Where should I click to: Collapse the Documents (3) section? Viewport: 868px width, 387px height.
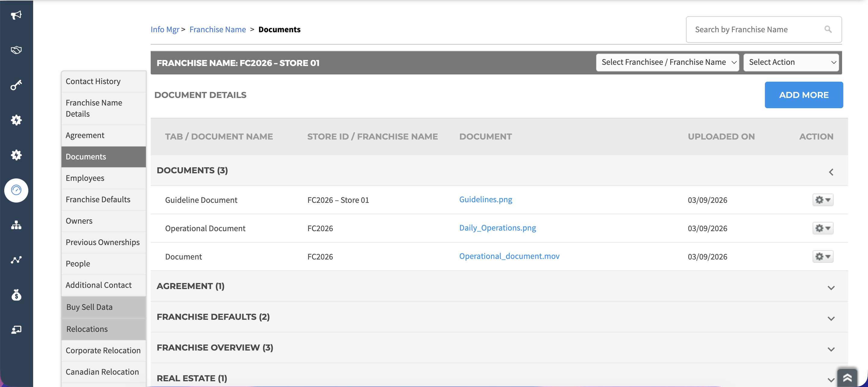[x=831, y=172]
